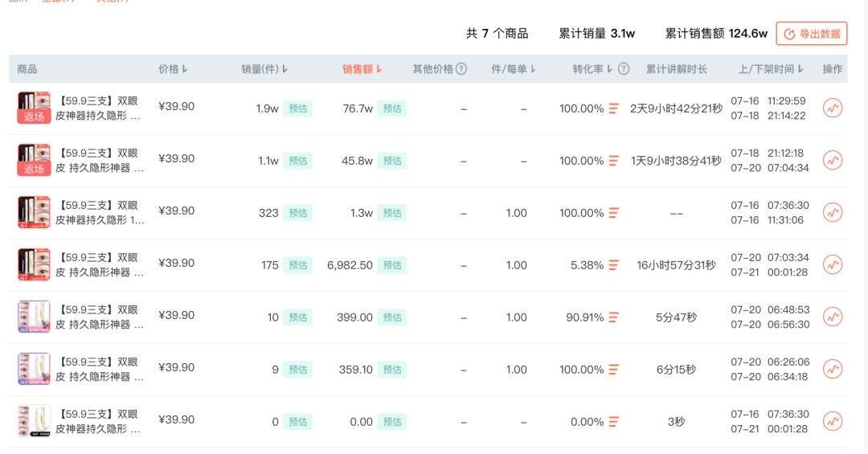
Task: Open conversion detail bars icon at 5.38%
Action: pyautogui.click(x=613, y=265)
